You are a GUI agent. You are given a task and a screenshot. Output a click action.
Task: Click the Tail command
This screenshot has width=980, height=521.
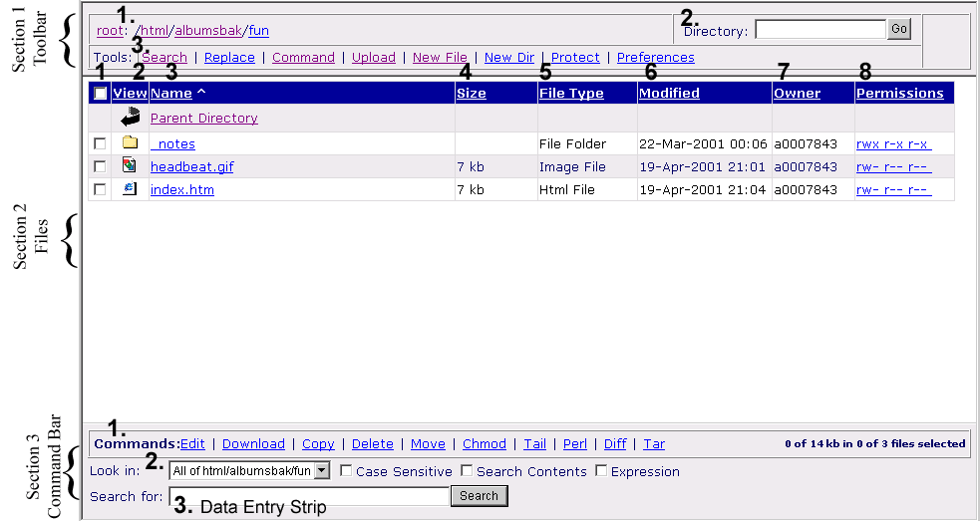point(535,443)
